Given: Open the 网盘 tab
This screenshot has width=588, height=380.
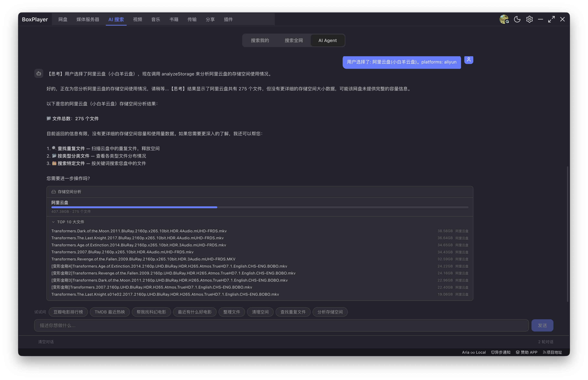Looking at the screenshot, I should [63, 19].
